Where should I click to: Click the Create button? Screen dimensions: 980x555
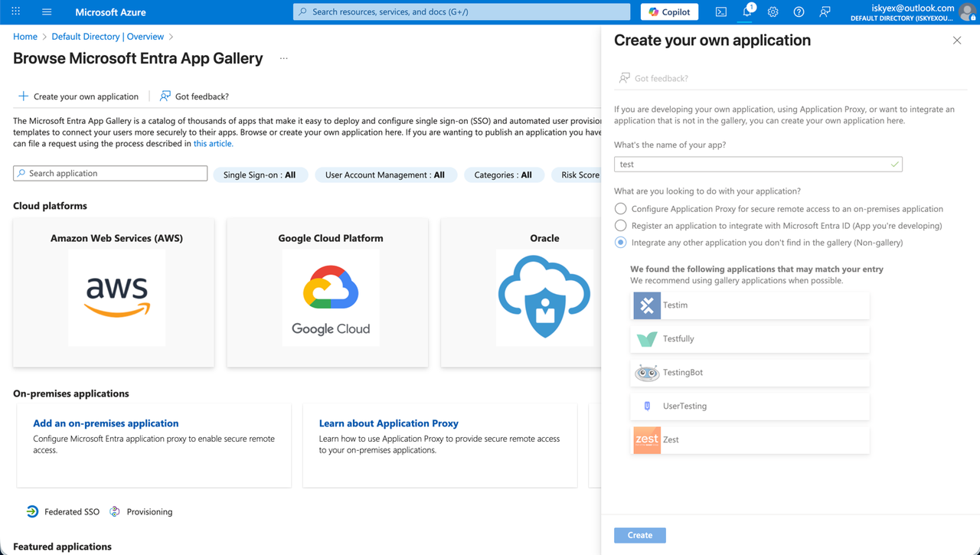pyautogui.click(x=639, y=534)
